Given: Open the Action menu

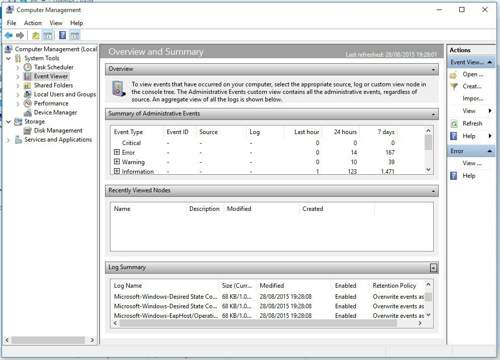Looking at the screenshot, I should 33,23.
